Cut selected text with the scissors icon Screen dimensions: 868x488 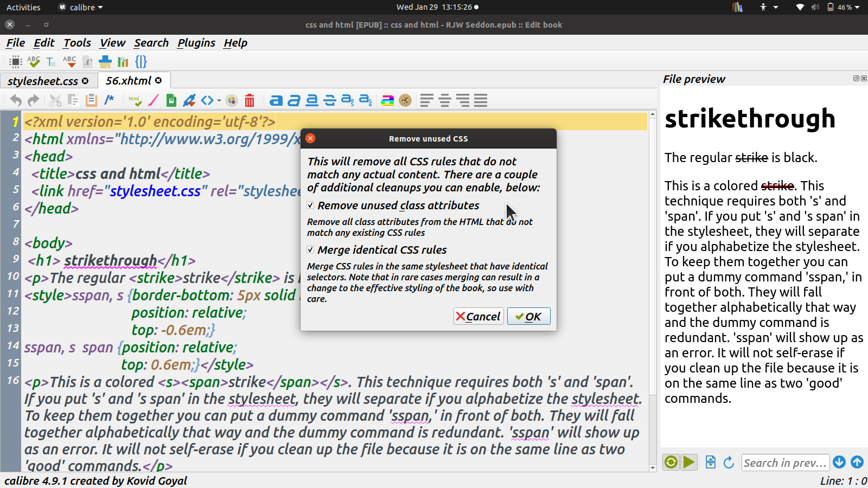click(55, 100)
